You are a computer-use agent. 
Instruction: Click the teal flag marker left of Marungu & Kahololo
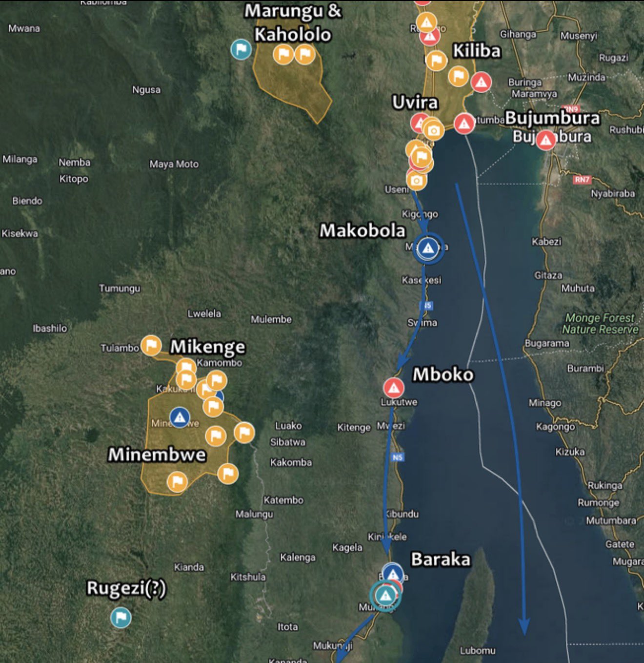point(241,49)
